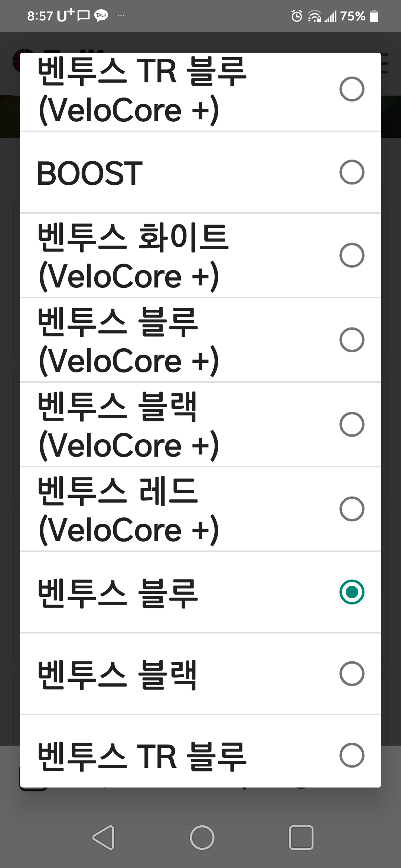Pick 벤투스 TR 블루 (VeloCore +) at list top
The image size is (401, 868).
click(352, 89)
